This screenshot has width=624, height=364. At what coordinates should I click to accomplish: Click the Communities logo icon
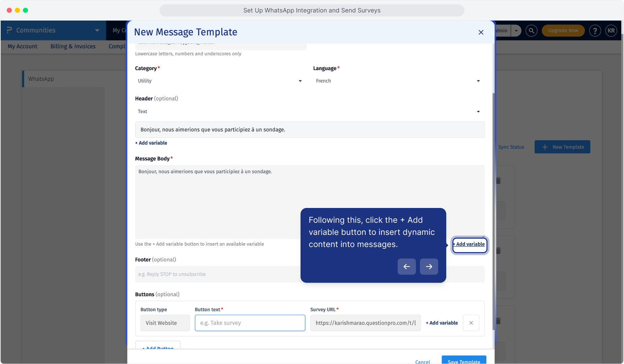pyautogui.click(x=9, y=30)
